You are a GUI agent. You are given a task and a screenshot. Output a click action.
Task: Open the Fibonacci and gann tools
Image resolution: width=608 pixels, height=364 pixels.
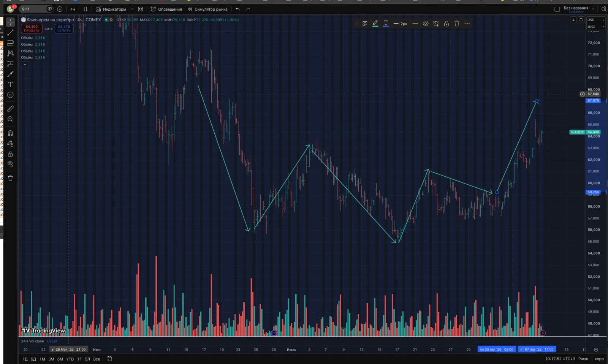pyautogui.click(x=10, y=43)
